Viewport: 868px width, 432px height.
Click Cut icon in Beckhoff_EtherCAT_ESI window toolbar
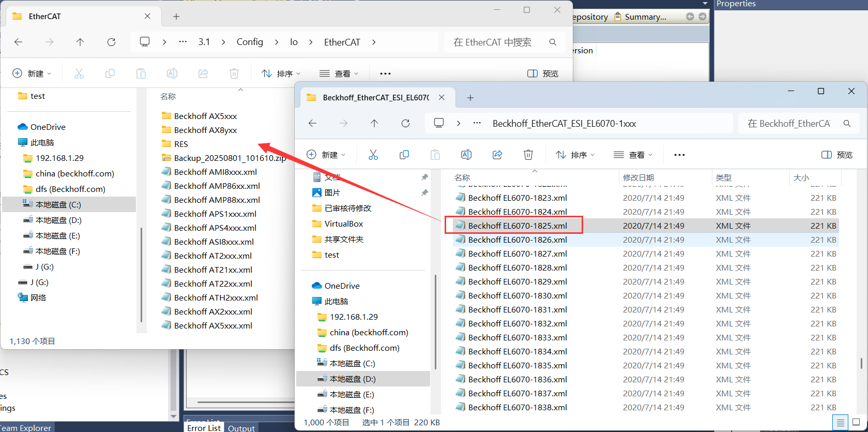[x=373, y=155]
